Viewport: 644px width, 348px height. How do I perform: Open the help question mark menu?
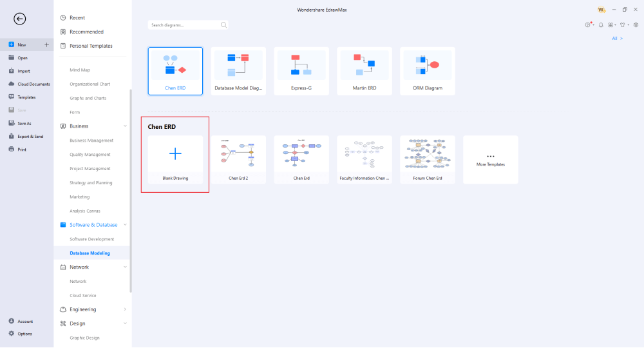[x=589, y=24]
